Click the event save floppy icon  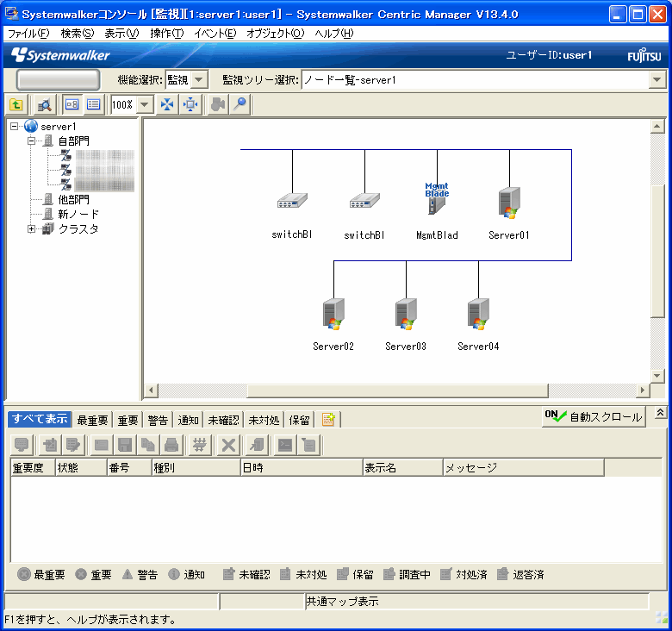pos(125,445)
